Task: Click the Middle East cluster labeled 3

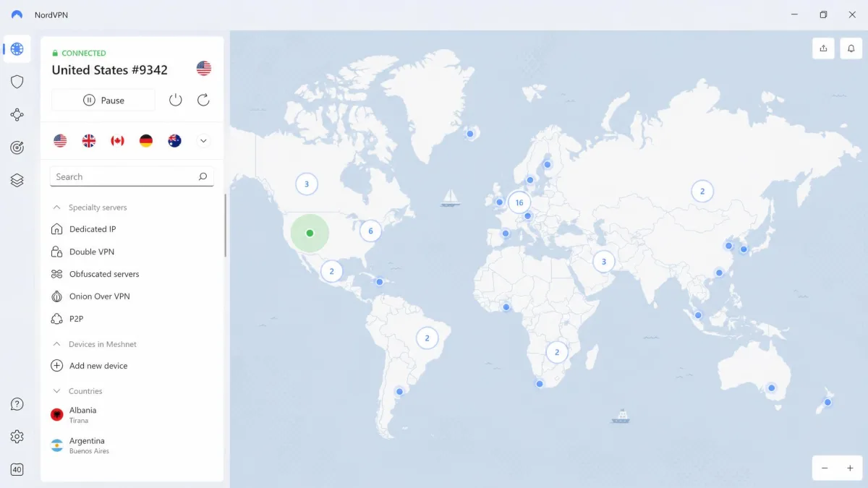Action: 604,262
